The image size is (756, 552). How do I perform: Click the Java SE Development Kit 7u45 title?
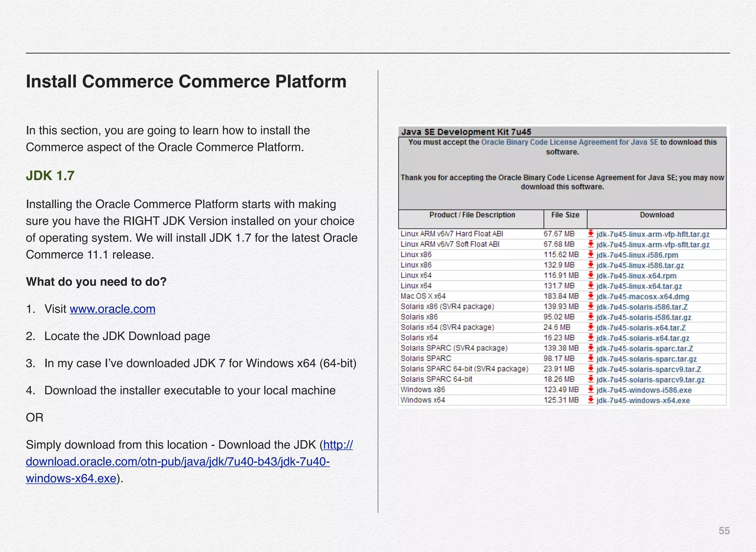click(x=466, y=132)
